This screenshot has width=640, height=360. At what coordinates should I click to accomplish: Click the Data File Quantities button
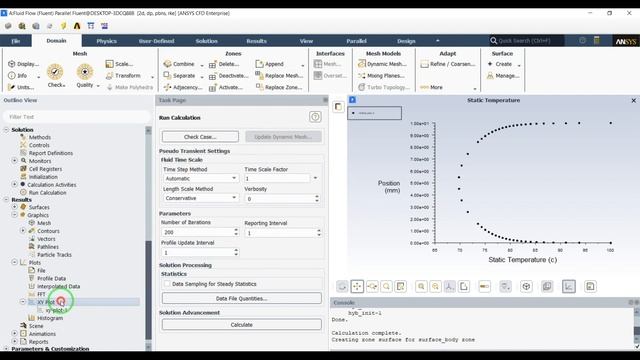tap(242, 298)
